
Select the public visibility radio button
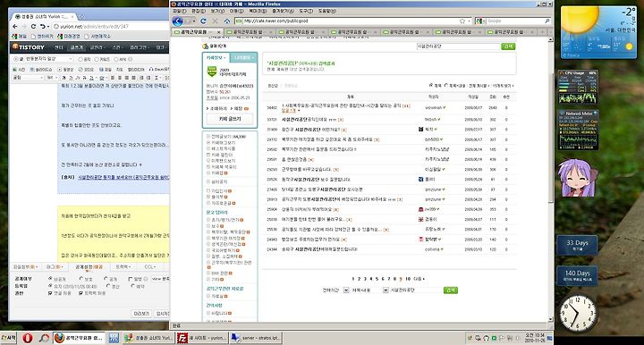pos(106,279)
